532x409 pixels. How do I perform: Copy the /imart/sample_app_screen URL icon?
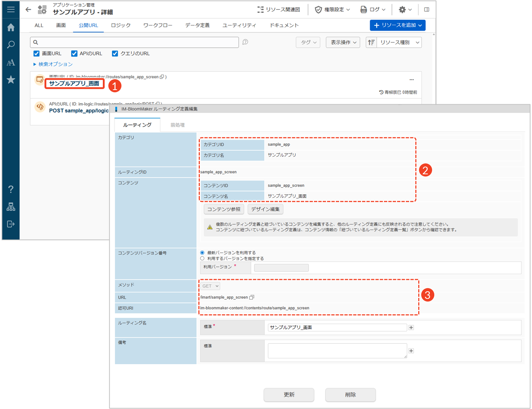pos(252,297)
